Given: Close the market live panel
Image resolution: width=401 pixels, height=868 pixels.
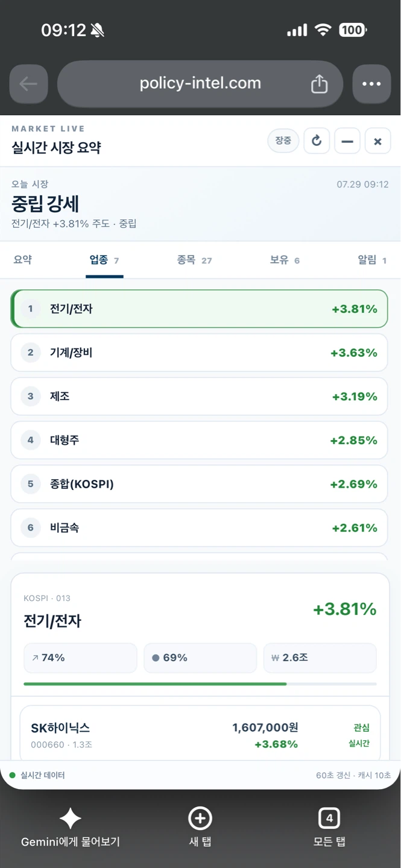Looking at the screenshot, I should coord(378,141).
